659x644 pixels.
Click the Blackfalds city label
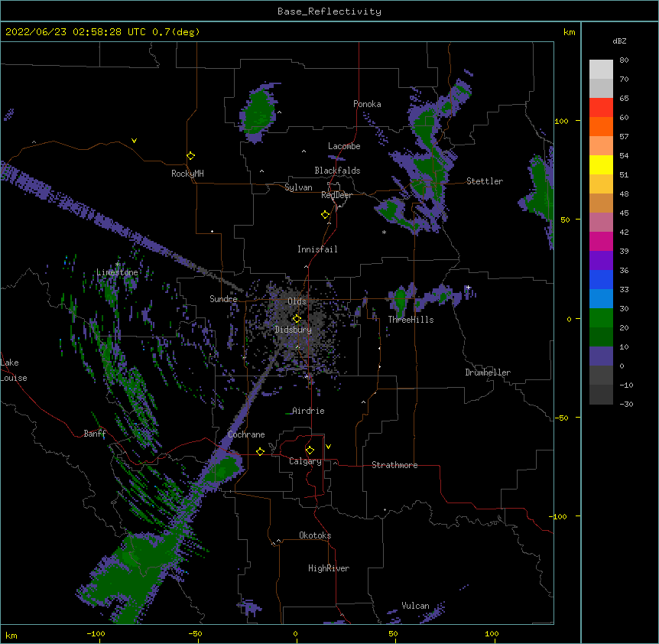pyautogui.click(x=337, y=171)
